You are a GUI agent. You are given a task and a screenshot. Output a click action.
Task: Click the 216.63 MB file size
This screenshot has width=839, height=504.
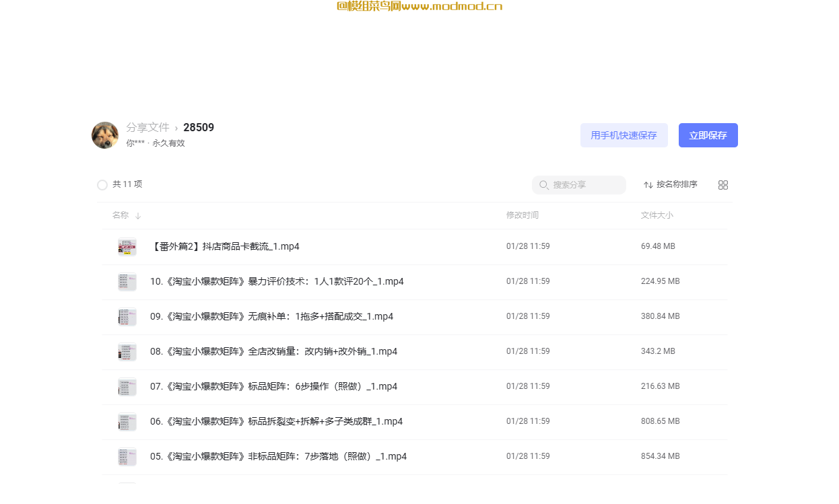[661, 386]
